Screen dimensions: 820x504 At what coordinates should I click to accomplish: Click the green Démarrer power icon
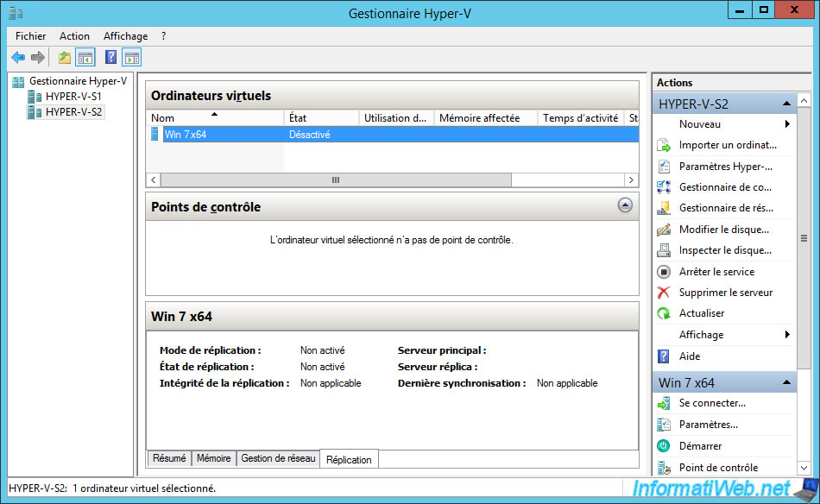click(x=664, y=446)
